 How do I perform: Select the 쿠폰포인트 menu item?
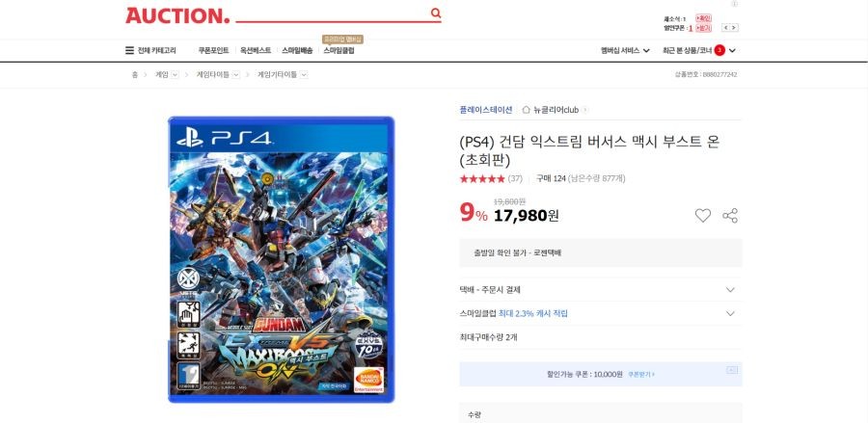(x=214, y=50)
